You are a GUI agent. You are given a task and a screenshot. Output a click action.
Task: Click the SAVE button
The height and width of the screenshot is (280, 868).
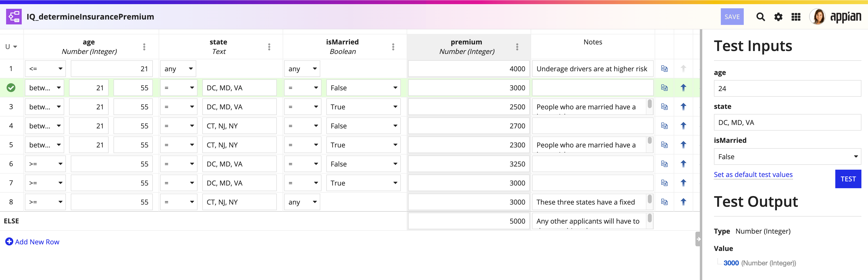click(732, 17)
